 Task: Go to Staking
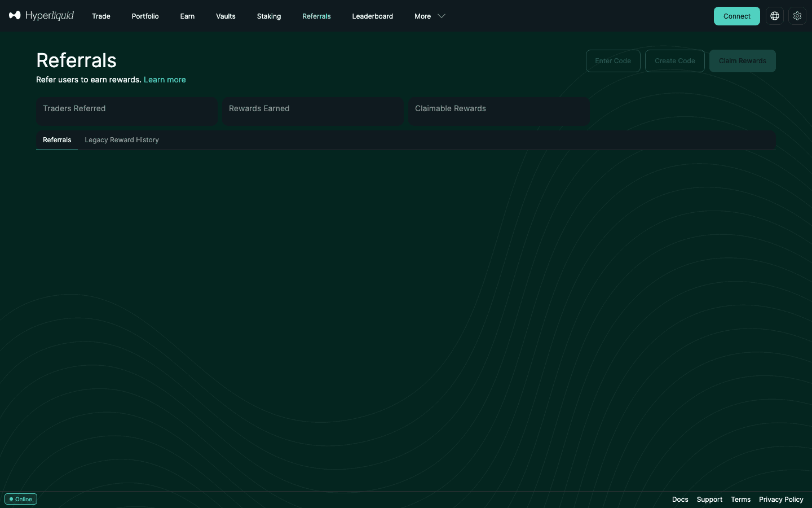[x=269, y=16]
